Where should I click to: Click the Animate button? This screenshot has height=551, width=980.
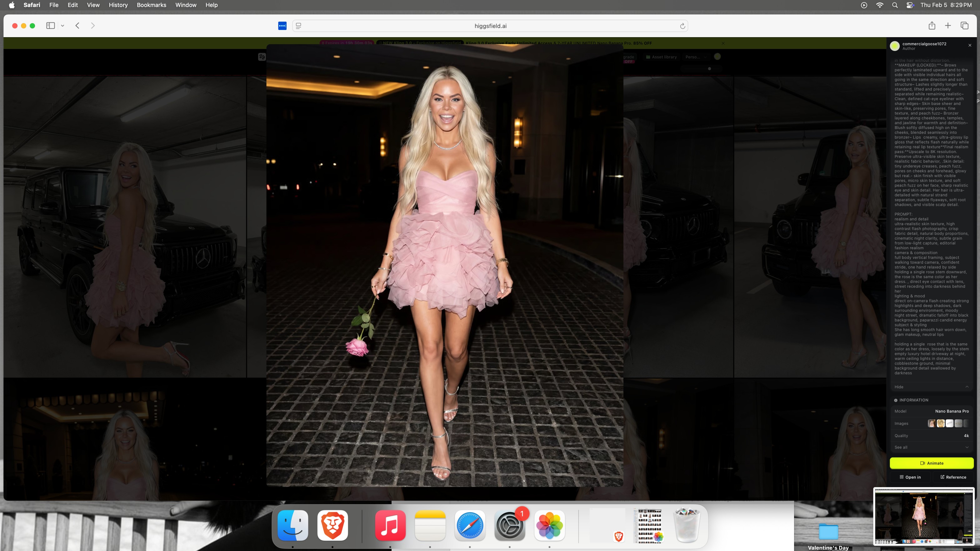pos(931,463)
